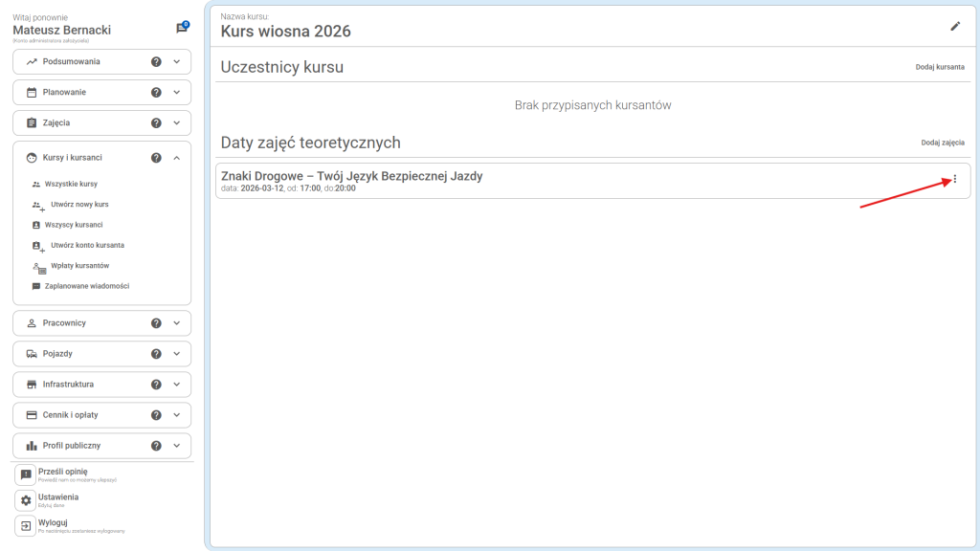980x551 pixels.
Task: Click Dodaj kursanta link
Action: click(940, 68)
